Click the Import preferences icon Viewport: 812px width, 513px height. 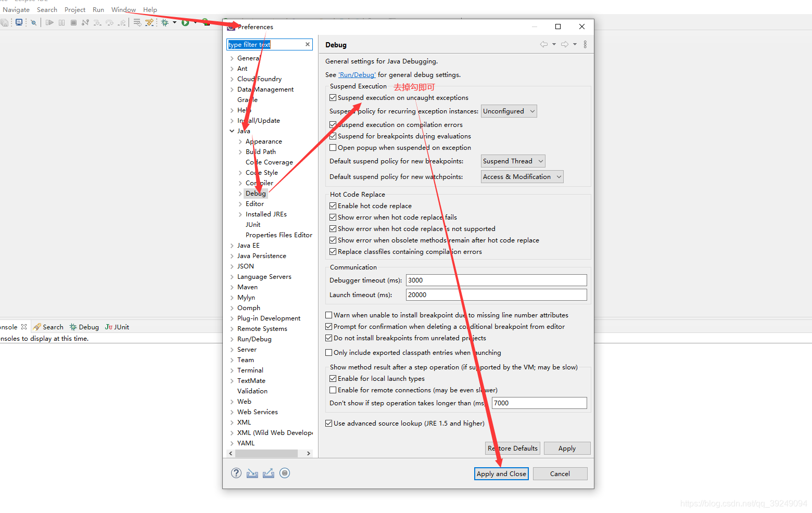tap(252, 473)
